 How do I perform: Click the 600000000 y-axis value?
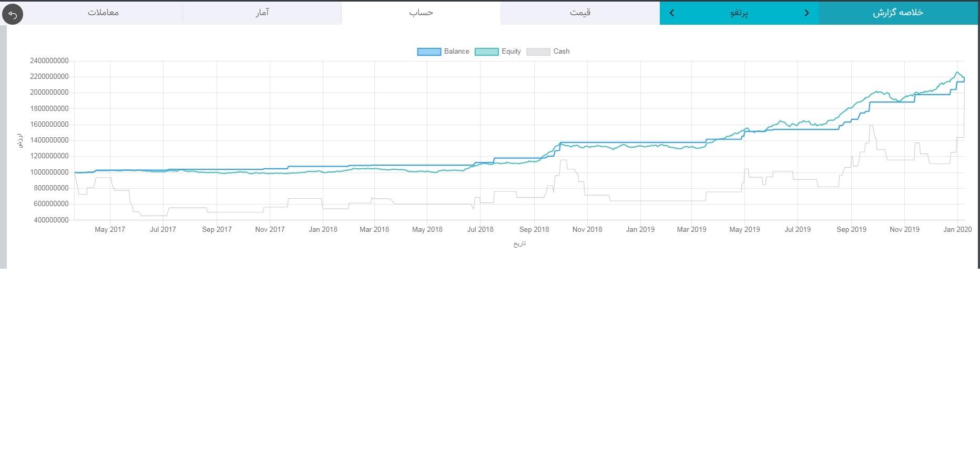coord(52,204)
